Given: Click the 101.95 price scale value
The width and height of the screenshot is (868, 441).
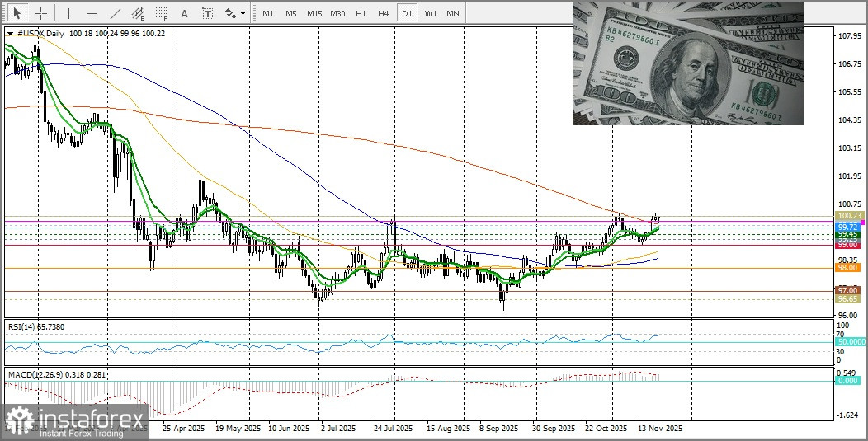Looking at the screenshot, I should coord(849,176).
